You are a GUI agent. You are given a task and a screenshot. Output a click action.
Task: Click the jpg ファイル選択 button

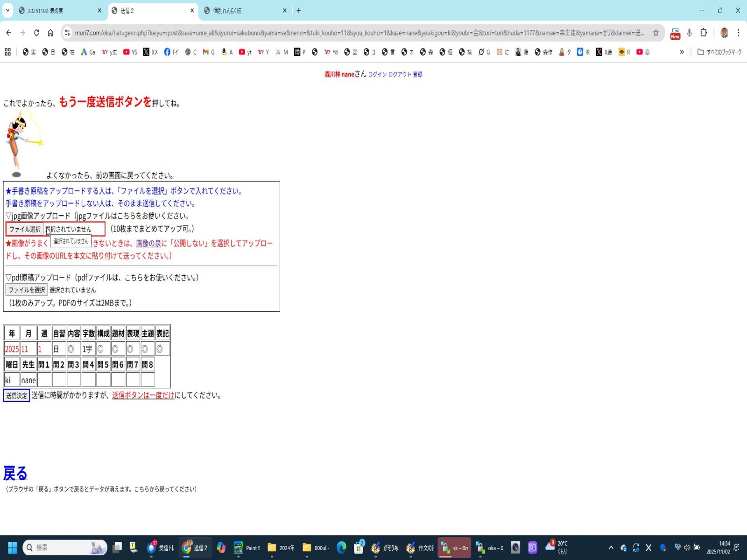pos(25,229)
